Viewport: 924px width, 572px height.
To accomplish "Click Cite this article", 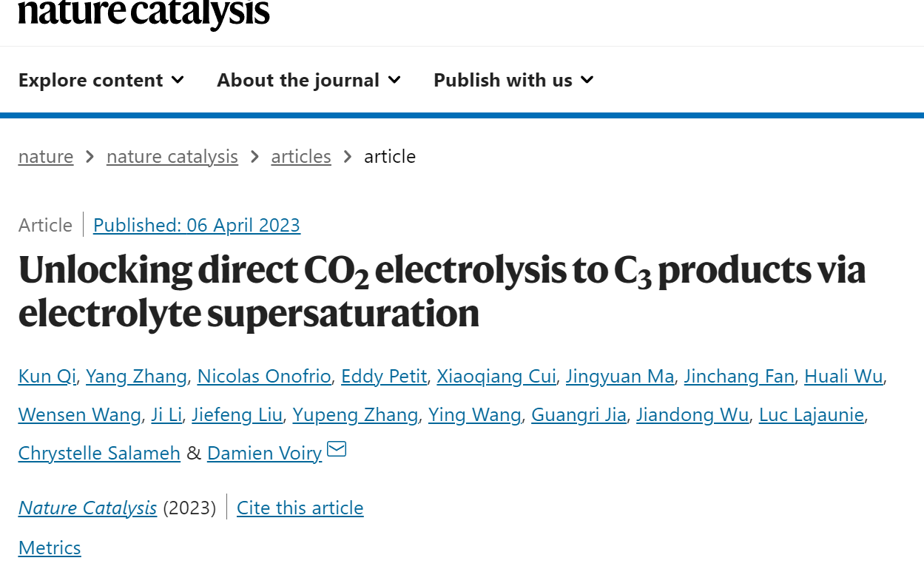I will pos(300,508).
